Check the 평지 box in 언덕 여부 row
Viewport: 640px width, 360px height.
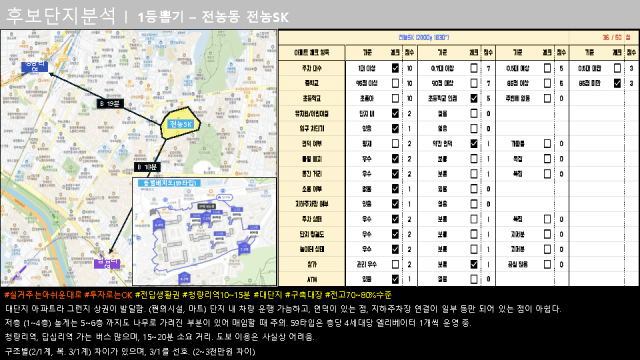pyautogui.click(x=395, y=144)
